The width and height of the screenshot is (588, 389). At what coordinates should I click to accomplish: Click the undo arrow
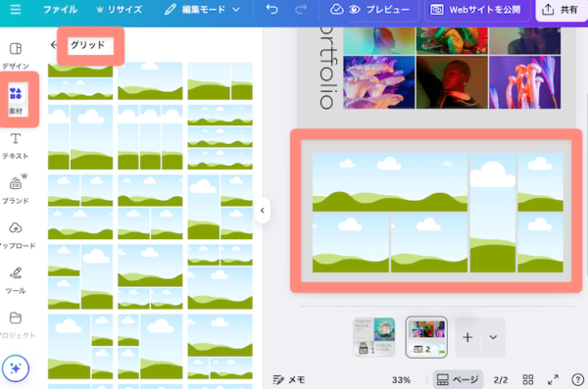pos(271,9)
